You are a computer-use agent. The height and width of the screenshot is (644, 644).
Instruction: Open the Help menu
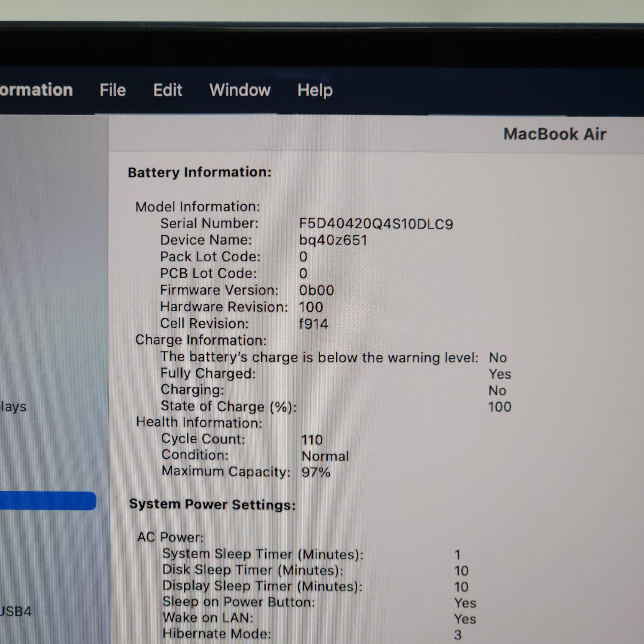point(315,90)
